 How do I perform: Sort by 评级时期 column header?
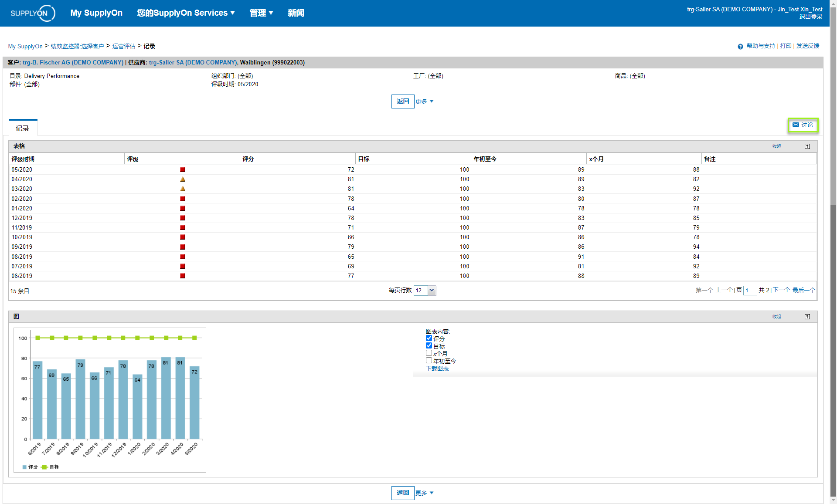click(x=66, y=159)
